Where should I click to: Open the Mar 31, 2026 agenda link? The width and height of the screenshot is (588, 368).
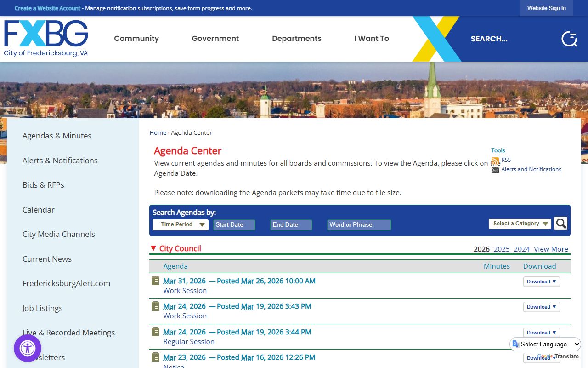239,281
